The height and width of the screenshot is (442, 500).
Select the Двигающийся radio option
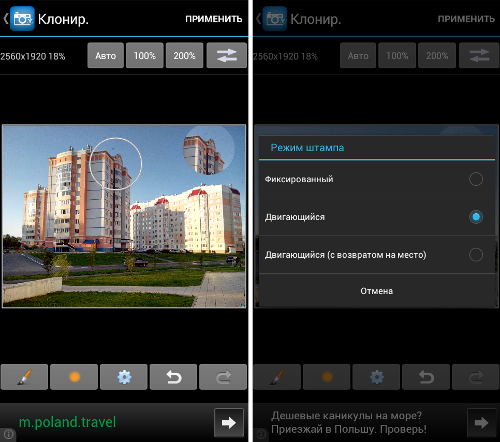click(x=377, y=217)
